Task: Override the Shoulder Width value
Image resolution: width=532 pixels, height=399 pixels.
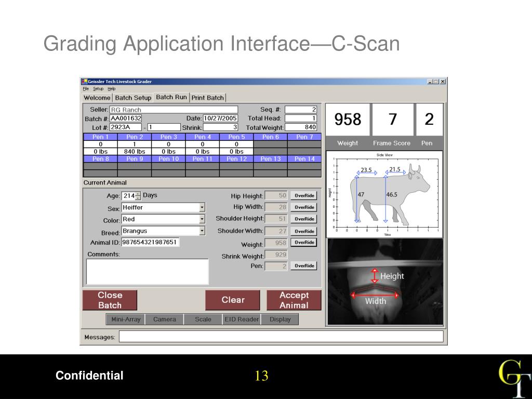Action: pyautogui.click(x=304, y=231)
